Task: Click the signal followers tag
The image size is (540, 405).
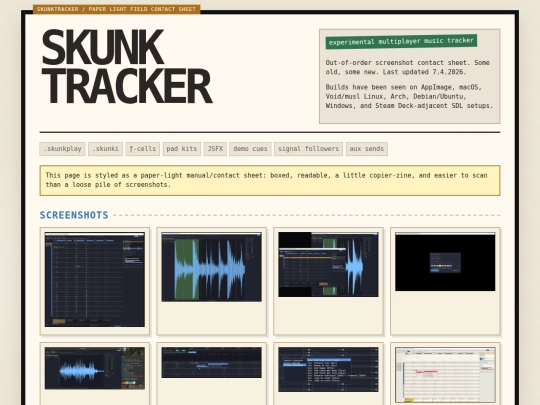Action: pos(309,149)
